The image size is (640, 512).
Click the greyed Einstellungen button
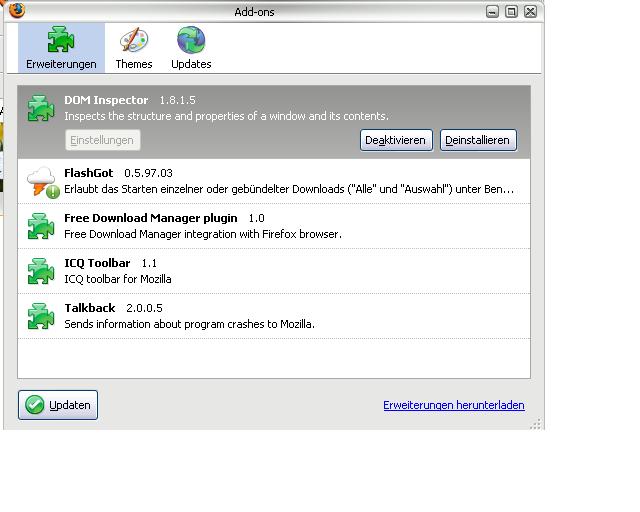[102, 140]
